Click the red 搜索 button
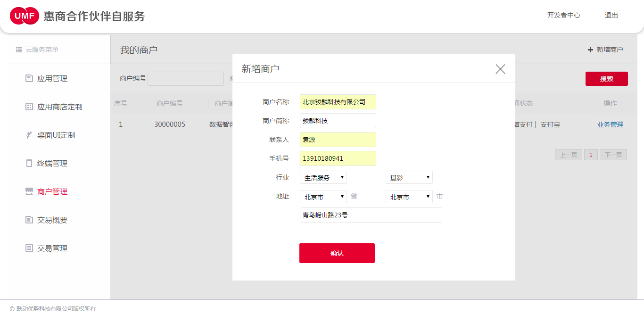The height and width of the screenshot is (314, 644). point(606,79)
